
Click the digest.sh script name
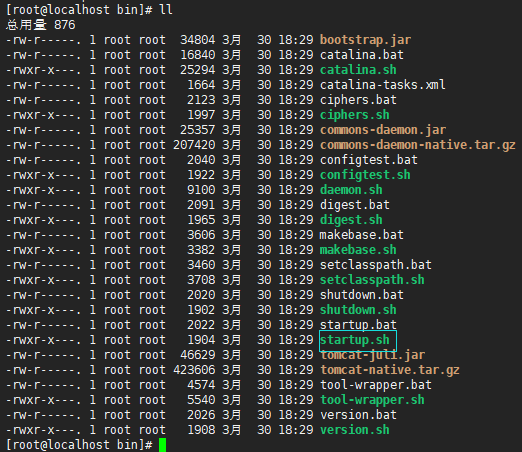click(x=351, y=220)
